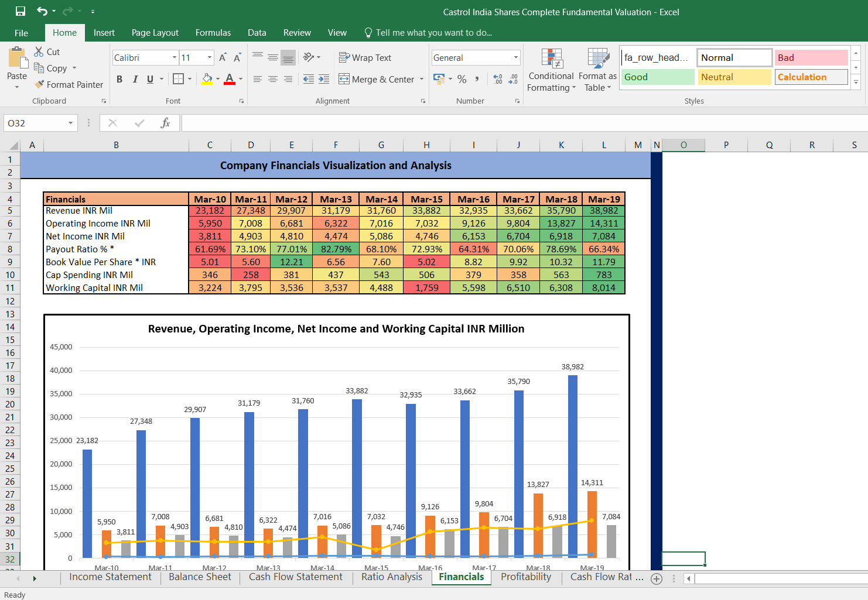This screenshot has height=600, width=868.
Task: Decrease font size with small A icon
Action: pyautogui.click(x=237, y=57)
